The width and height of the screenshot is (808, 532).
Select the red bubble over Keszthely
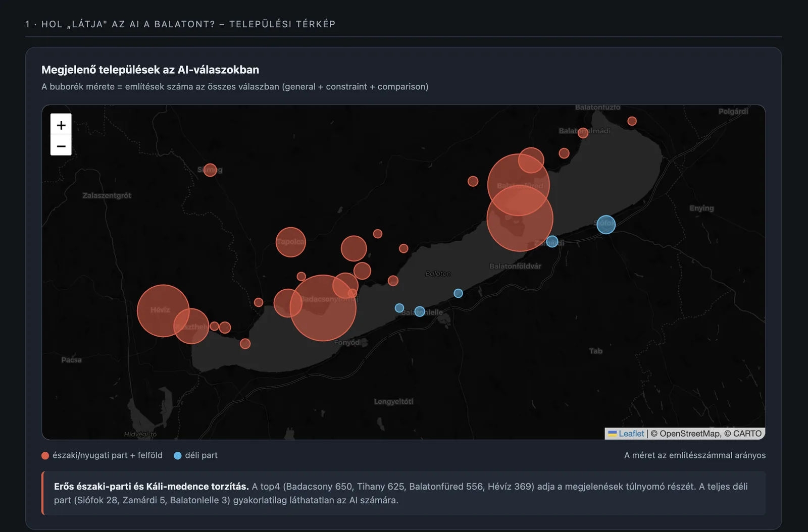[x=191, y=326]
